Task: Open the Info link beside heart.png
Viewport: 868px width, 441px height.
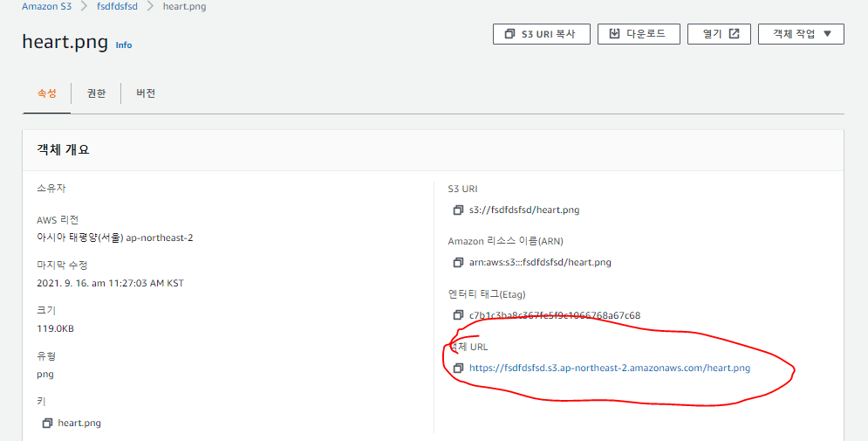Action: [124, 45]
